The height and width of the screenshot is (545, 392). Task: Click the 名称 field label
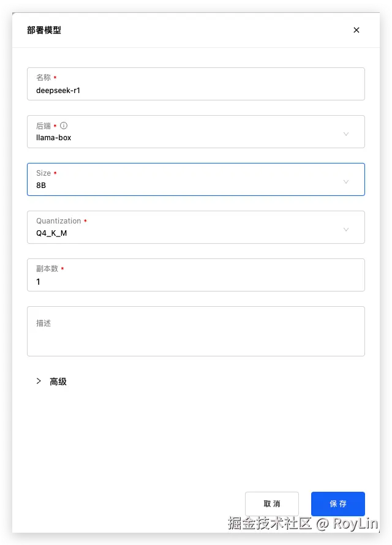coord(43,78)
